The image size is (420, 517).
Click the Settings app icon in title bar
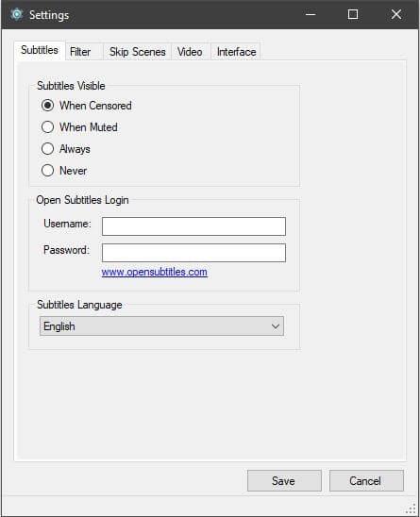coord(16,14)
